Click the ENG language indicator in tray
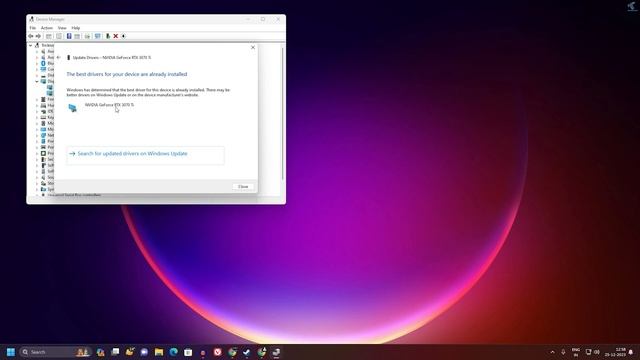Screen dimensions: 640x360 tap(576, 352)
